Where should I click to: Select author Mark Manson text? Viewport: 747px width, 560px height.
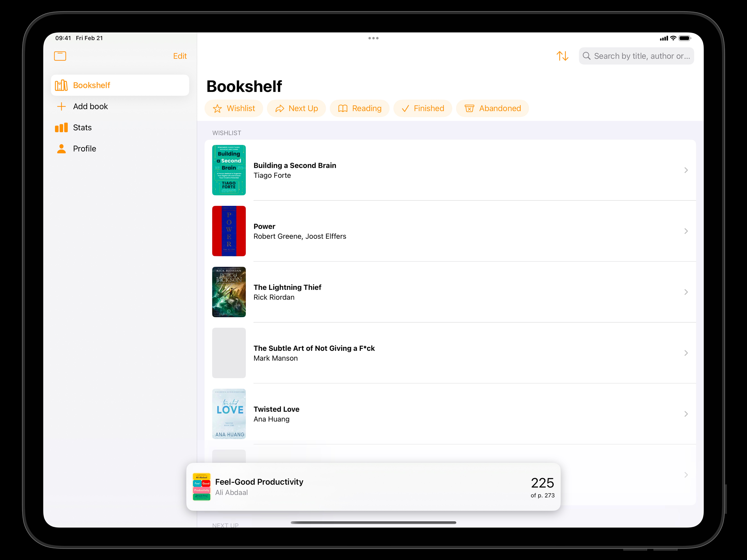click(x=276, y=358)
